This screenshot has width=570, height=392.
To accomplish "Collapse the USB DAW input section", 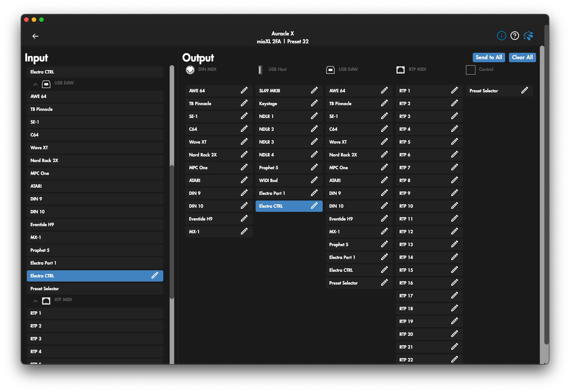I will 35,84.
